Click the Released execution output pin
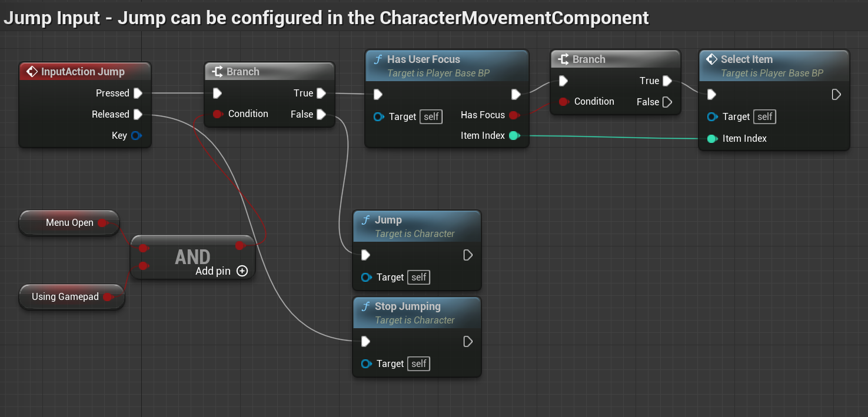868x417 pixels. (x=138, y=114)
